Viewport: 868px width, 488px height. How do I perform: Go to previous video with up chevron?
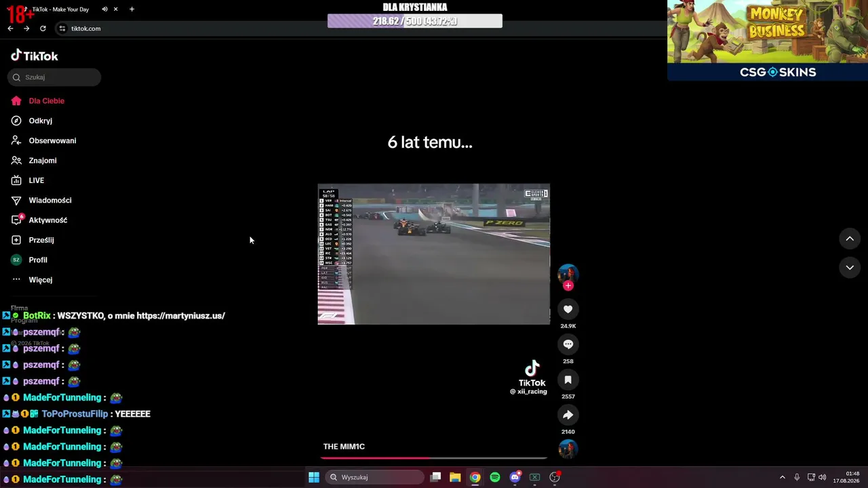(x=850, y=239)
